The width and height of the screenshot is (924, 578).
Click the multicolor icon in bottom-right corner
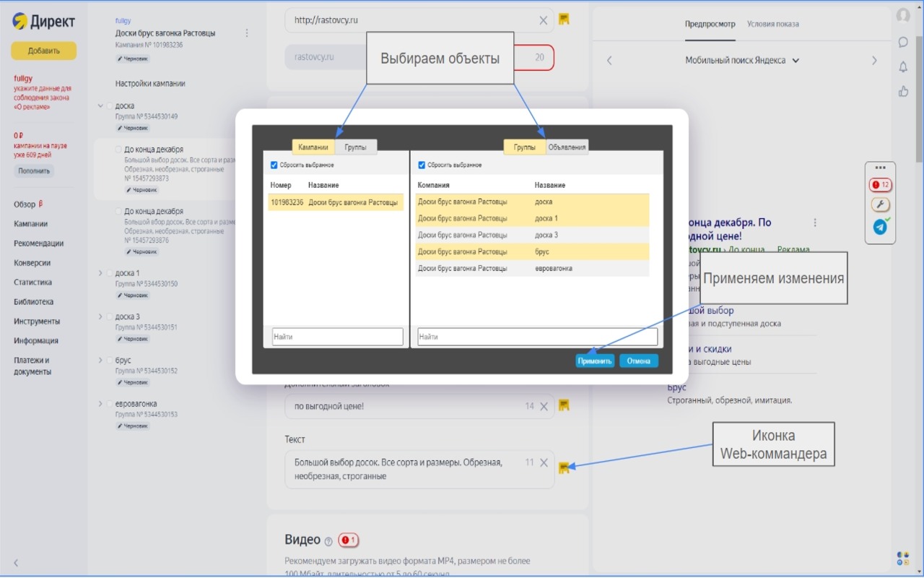coord(903,558)
